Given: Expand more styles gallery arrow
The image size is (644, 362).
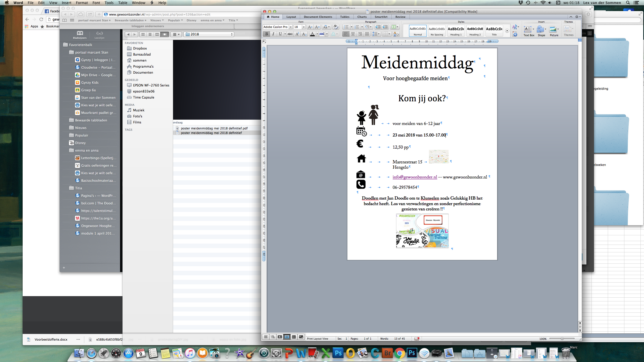Looking at the screenshot, I should (x=507, y=31).
